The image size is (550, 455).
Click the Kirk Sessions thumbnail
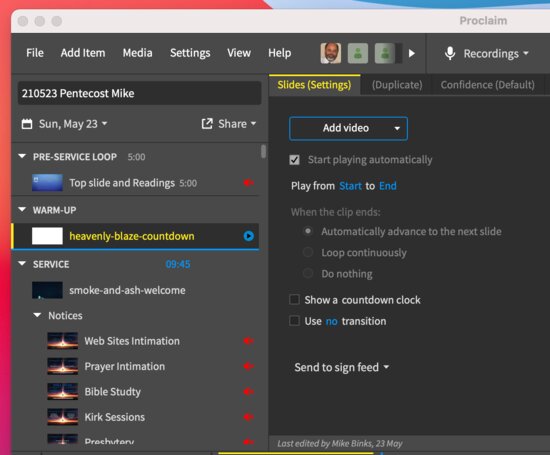63,417
